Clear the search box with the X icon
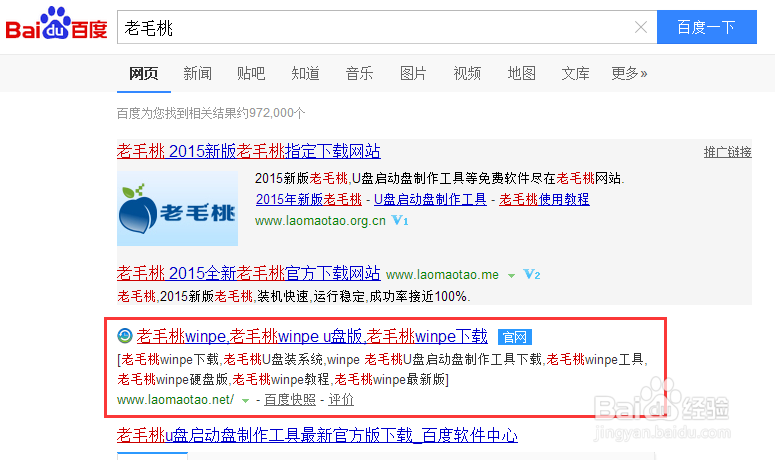This screenshot has width=775, height=460. pos(641,27)
